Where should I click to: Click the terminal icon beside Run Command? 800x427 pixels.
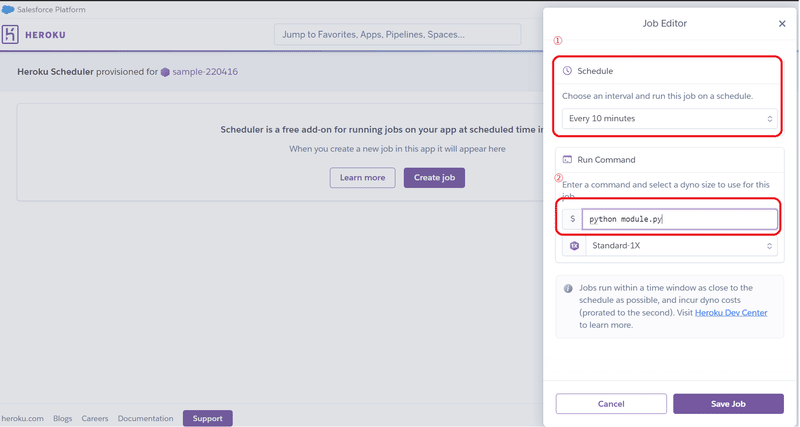[x=567, y=160]
